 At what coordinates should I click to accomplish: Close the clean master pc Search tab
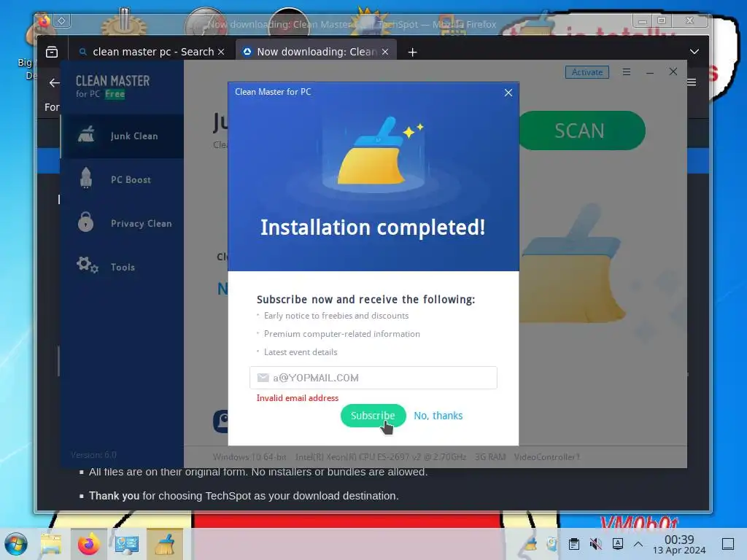pos(221,52)
